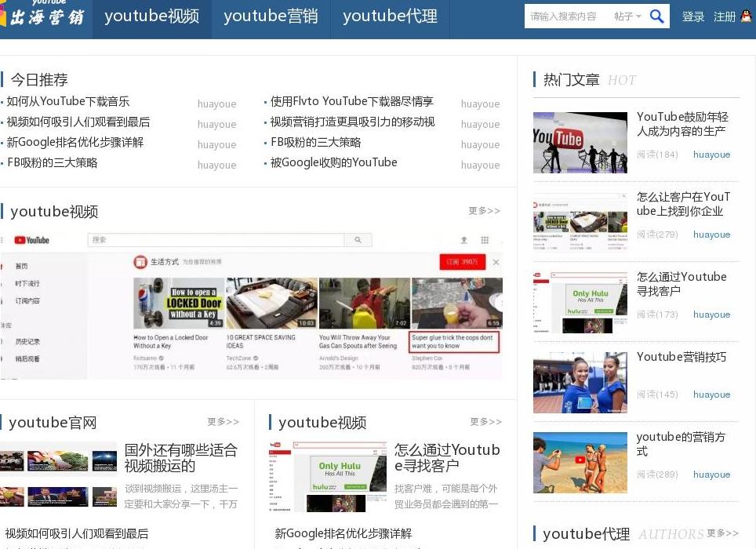Screen dimensions: 756x549
Task: Click huayoue beside 如何从YouTube下载音乐
Action: (x=217, y=104)
